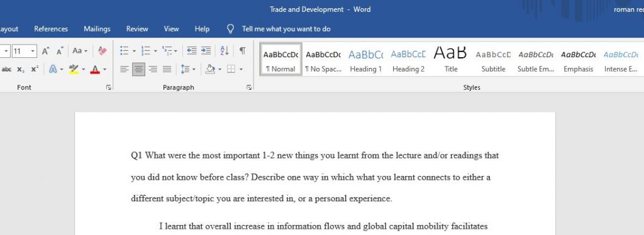
Task: Shrink font size with smaller A icon
Action: 60,51
